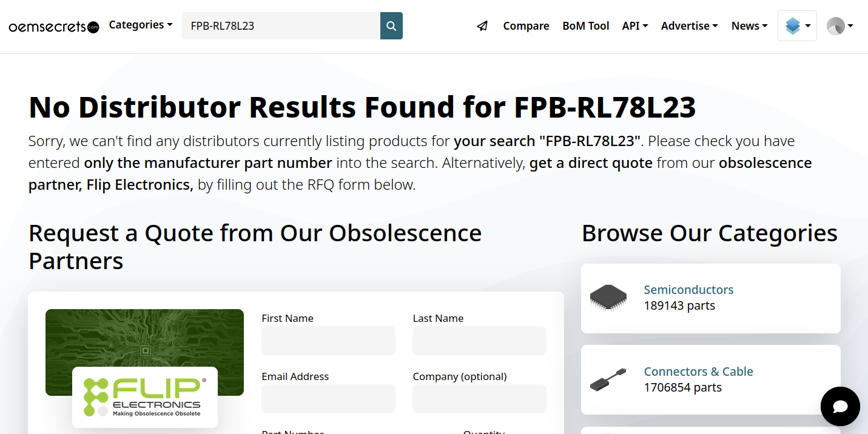Click the magnifier search button
This screenshot has width=868, height=434.
[x=391, y=26]
